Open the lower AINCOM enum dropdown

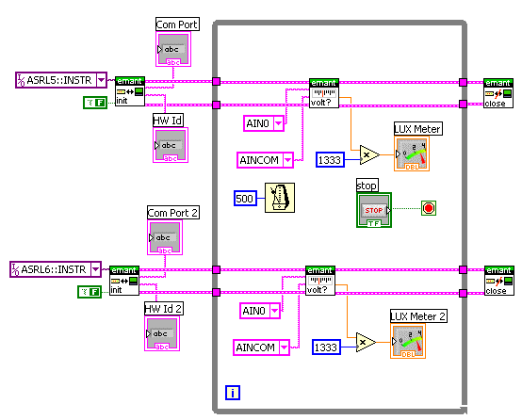coord(284,347)
